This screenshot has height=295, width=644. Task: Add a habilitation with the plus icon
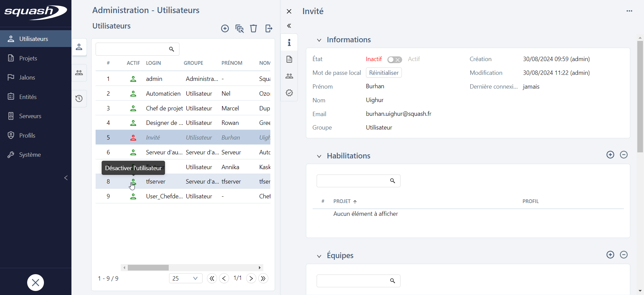[x=610, y=155]
